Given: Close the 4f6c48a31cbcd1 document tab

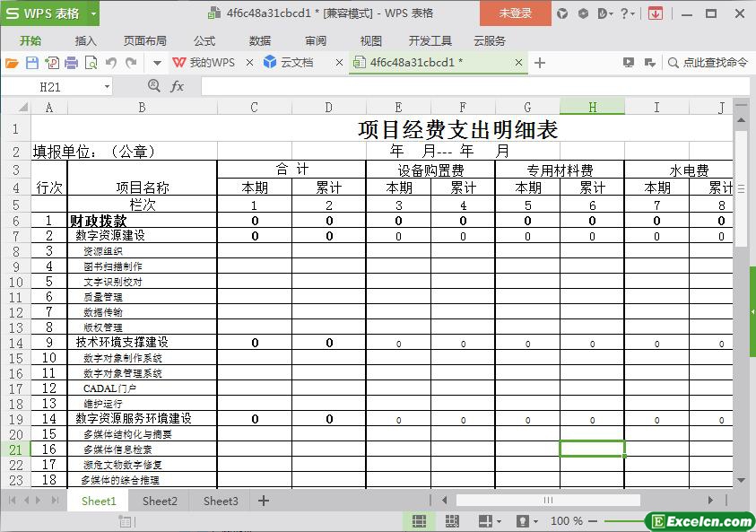Looking at the screenshot, I should (518, 63).
